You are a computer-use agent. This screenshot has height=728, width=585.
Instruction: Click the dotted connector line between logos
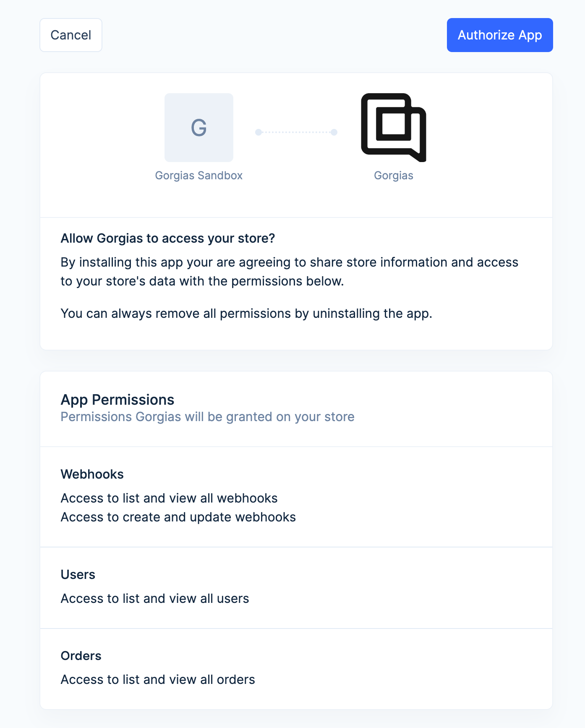click(x=296, y=132)
